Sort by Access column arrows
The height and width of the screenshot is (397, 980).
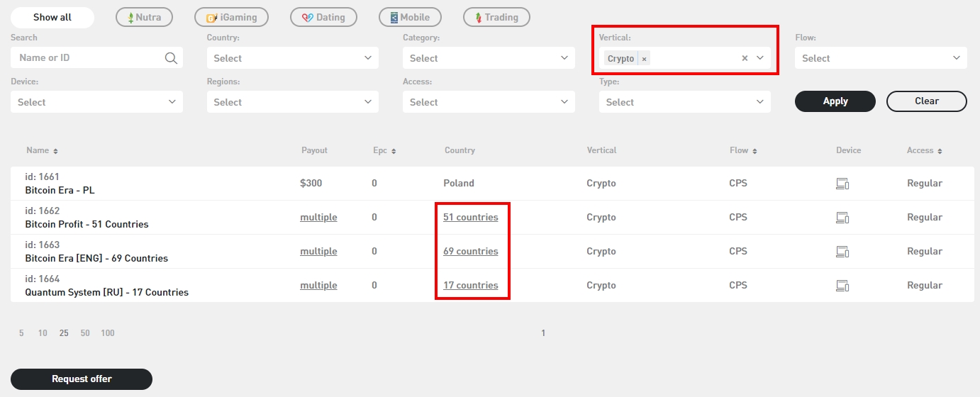pos(940,151)
